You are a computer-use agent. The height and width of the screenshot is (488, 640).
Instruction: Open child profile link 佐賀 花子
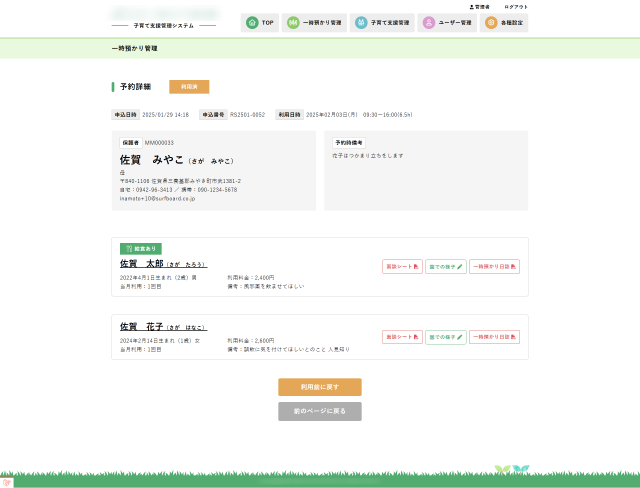[163, 327]
